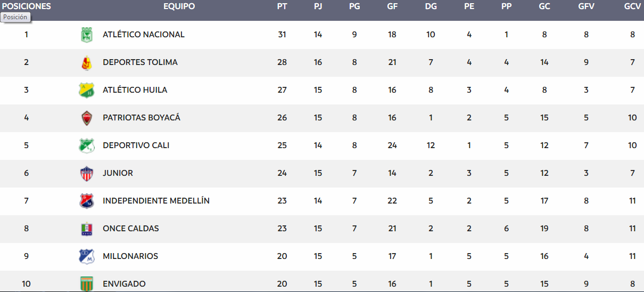Open the DEPORTIVO CALI team name
The image size is (644, 292).
(136, 145)
